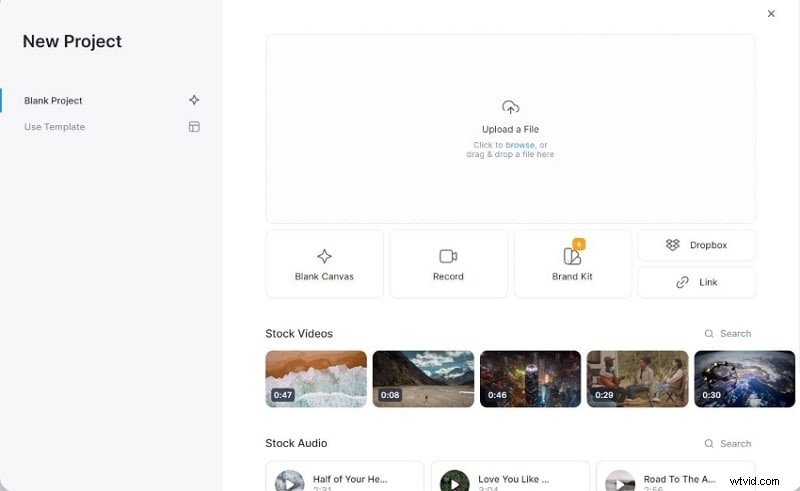Open the Brand Kit option
This screenshot has width=800, height=491.
572,264
